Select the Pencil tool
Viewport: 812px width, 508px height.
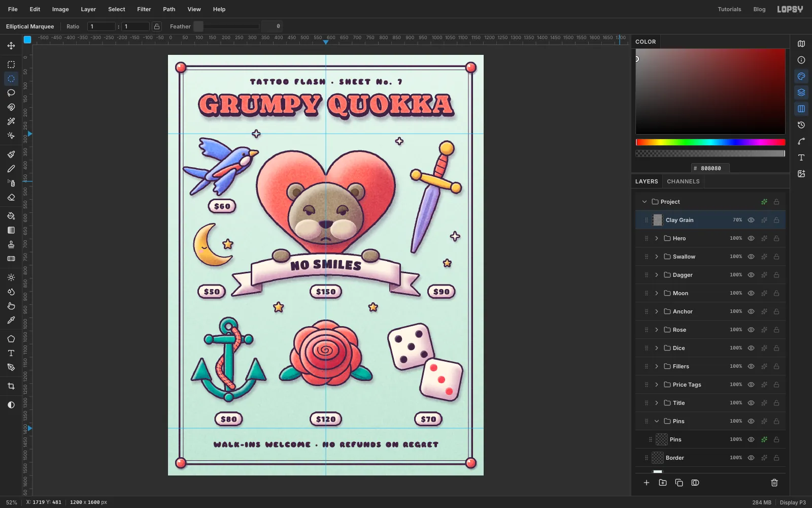[x=11, y=169]
